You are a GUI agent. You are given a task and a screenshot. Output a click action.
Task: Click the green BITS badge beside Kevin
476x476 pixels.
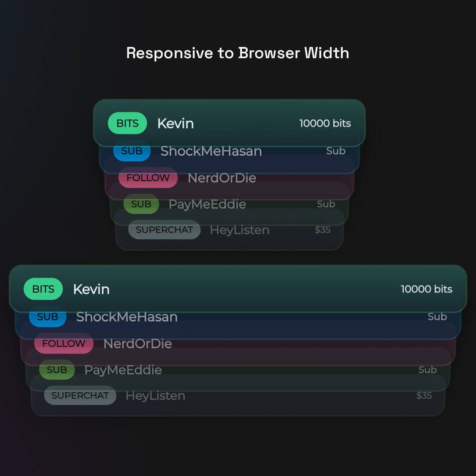[x=127, y=123]
